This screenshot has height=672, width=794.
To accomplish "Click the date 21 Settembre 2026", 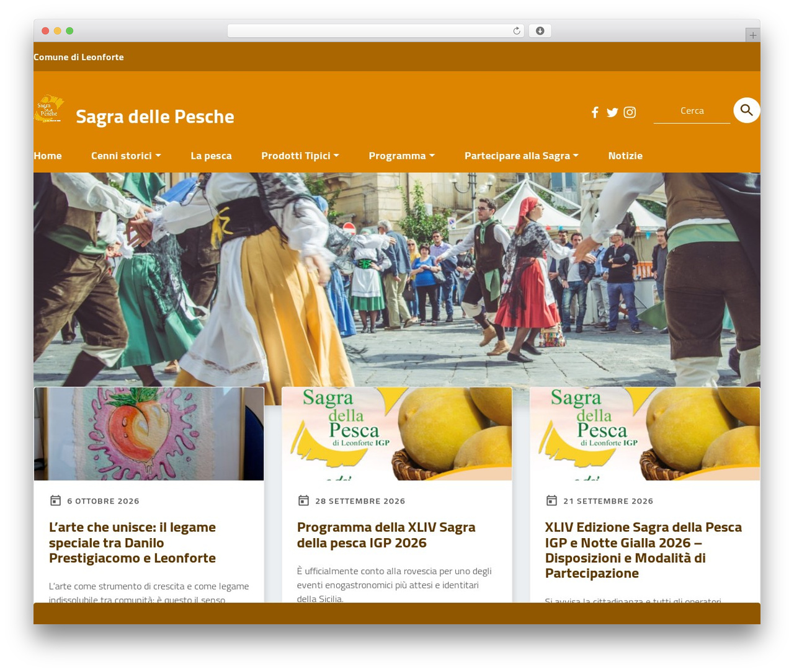I will coord(608,501).
